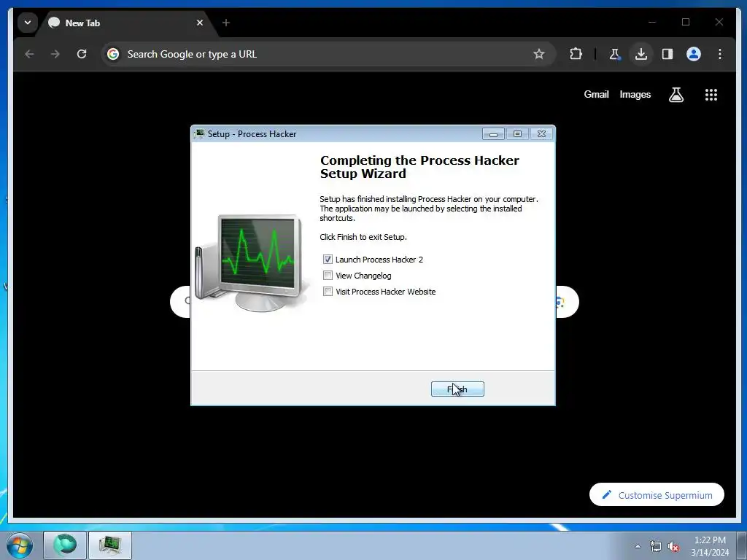Open Search Labs flask on page
747x560 pixels.
pyautogui.click(x=676, y=95)
